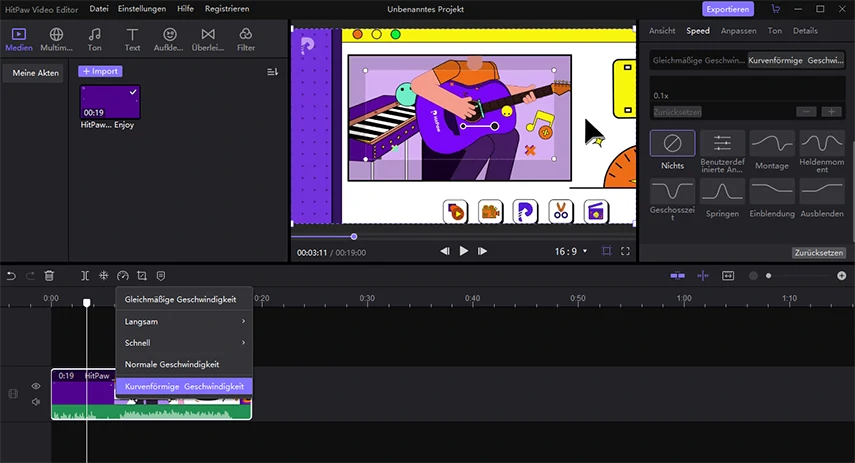Select Gleichmäßige Geschwindigkeit panel tab
Image resolution: width=855 pixels, height=463 pixels.
point(699,61)
